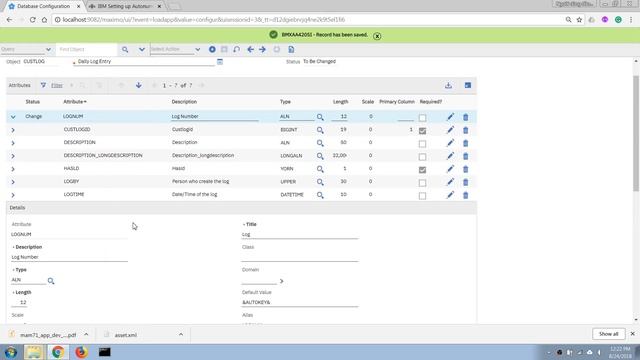Open type lookup for LOGTIME row

tap(320, 195)
